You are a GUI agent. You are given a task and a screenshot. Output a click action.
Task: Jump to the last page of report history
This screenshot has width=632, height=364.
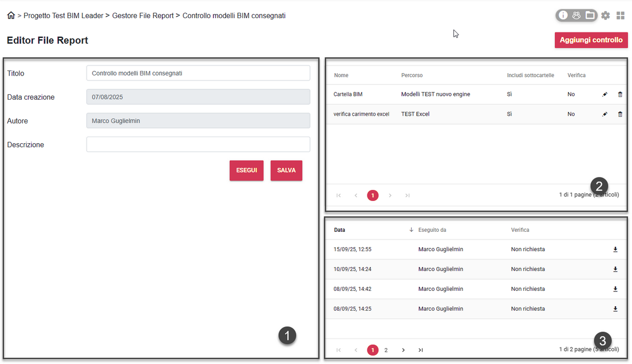coord(420,350)
